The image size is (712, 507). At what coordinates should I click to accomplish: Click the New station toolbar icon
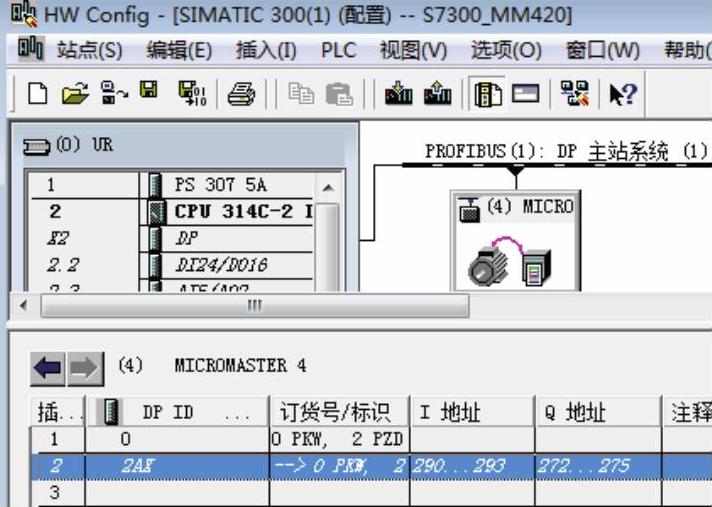37,94
